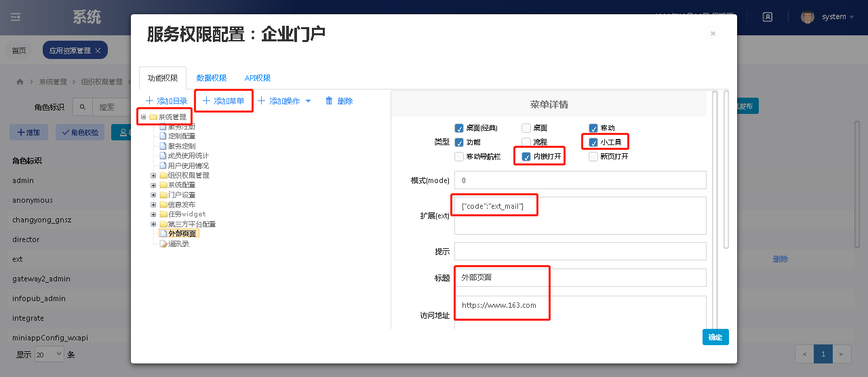Click the 门户设置 folder icon
Image resolution: width=868 pixels, height=377 pixels.
(x=163, y=195)
